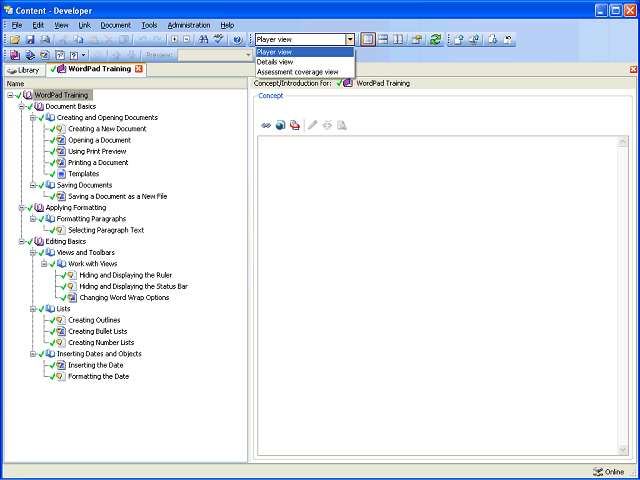The width and height of the screenshot is (640, 480).
Task: Click the new Question toolbar icon
Action: [73, 55]
